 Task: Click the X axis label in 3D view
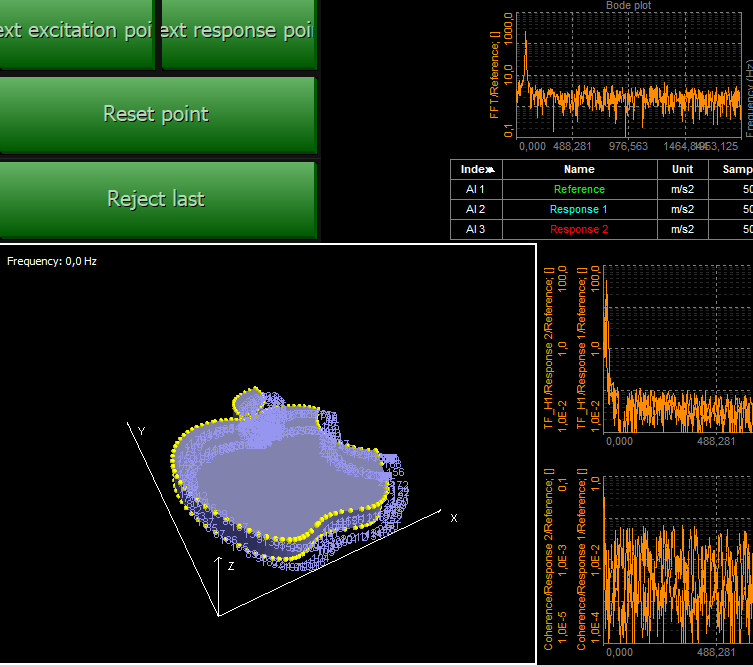[454, 518]
